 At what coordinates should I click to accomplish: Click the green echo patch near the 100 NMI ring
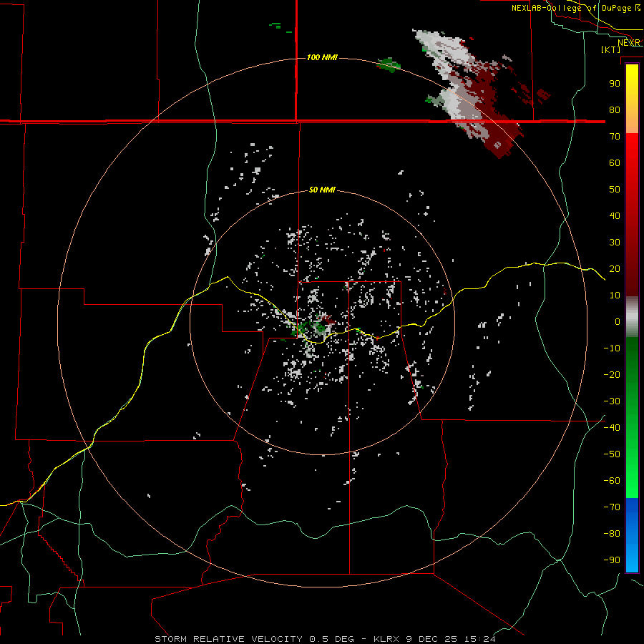389,65
